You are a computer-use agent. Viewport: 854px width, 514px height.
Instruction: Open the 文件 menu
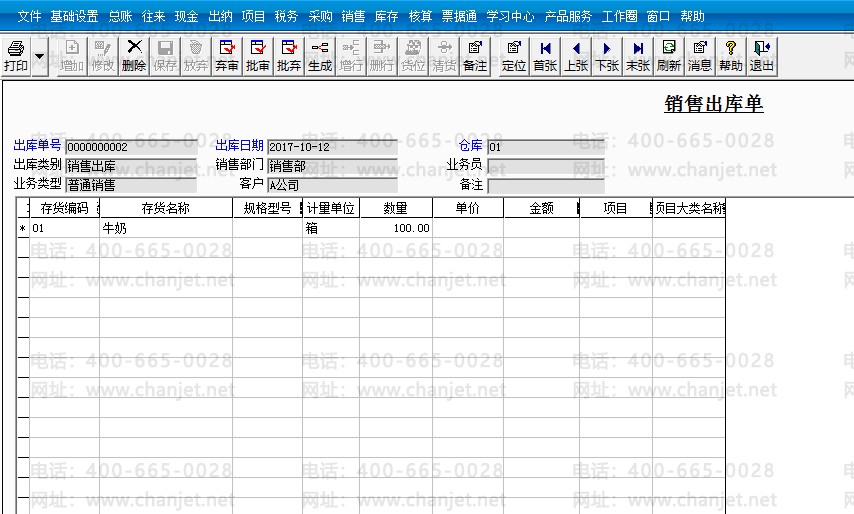coord(29,16)
